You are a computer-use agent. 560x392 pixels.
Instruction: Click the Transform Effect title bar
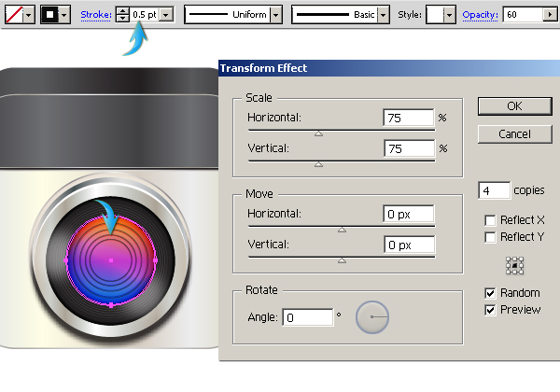coord(389,68)
